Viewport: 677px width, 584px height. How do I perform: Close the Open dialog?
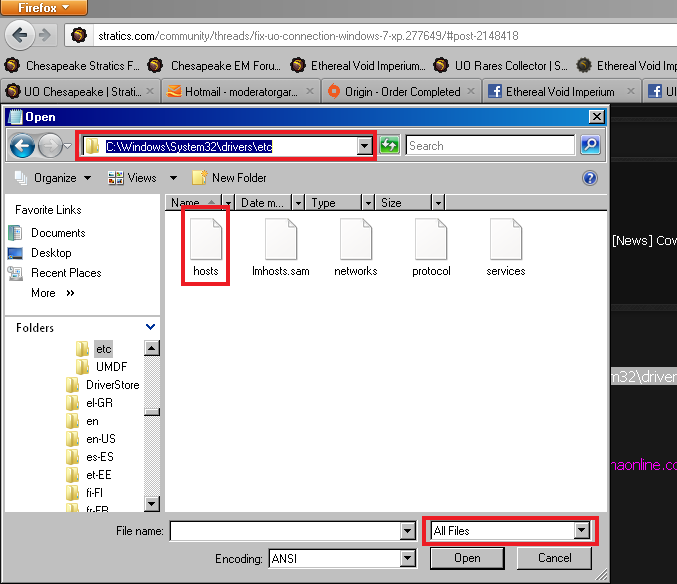click(x=597, y=117)
